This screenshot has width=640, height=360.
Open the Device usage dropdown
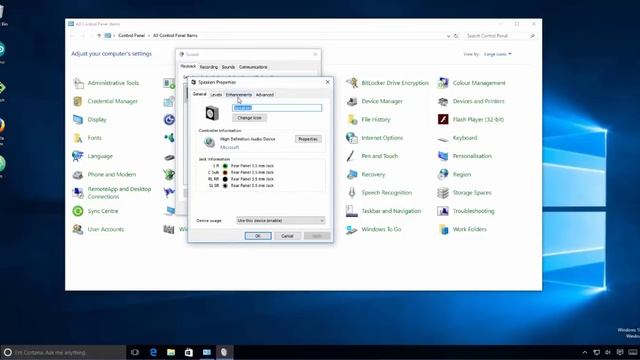pyautogui.click(x=280, y=220)
